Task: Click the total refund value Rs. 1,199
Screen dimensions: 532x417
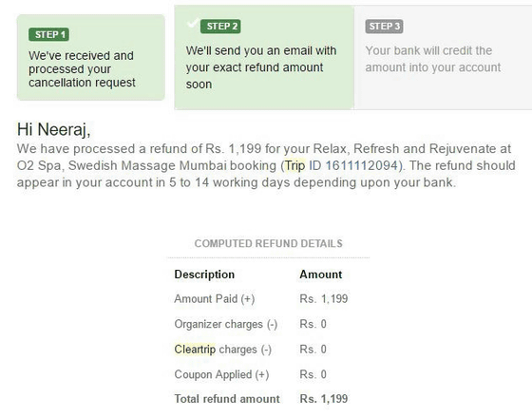Action: [x=324, y=399]
